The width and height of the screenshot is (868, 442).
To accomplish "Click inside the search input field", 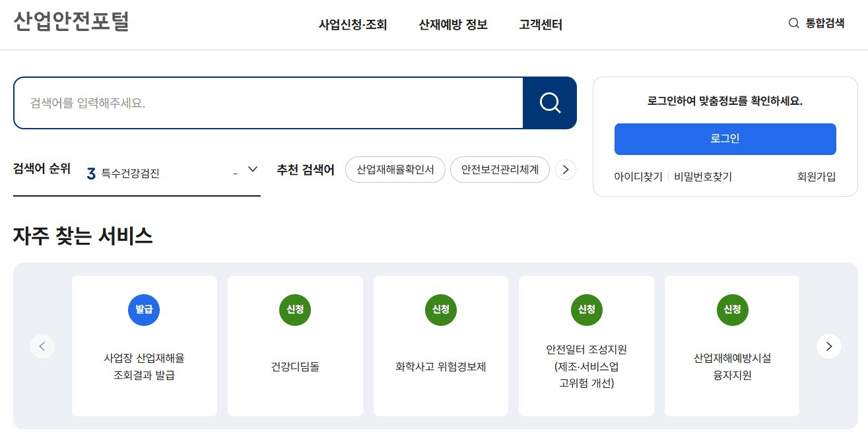I will coord(264,103).
